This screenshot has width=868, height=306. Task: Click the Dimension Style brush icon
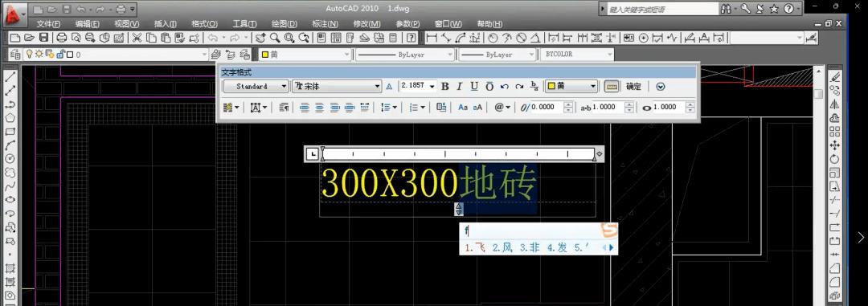[811, 38]
